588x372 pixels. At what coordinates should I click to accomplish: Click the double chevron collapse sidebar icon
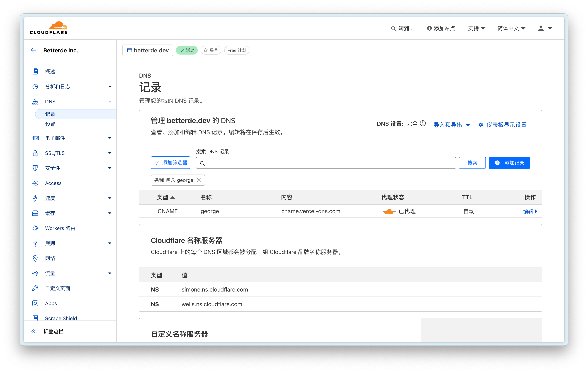pos(33,331)
